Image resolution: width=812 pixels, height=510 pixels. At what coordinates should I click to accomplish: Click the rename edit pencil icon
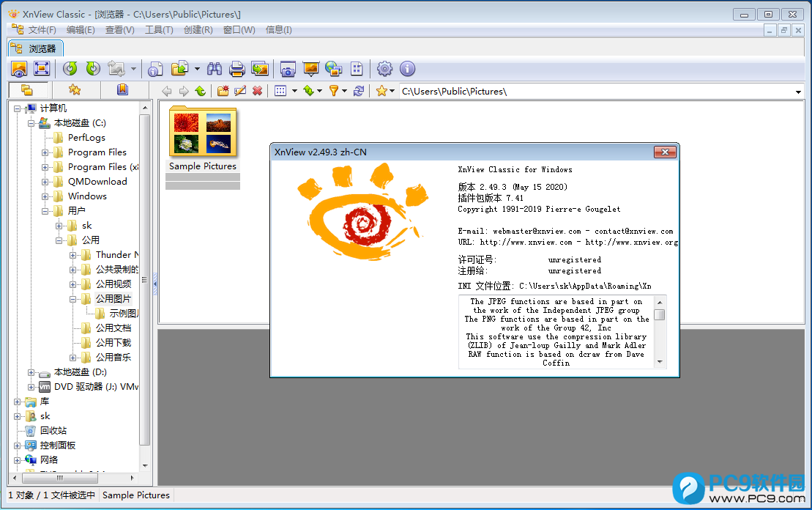[x=239, y=91]
